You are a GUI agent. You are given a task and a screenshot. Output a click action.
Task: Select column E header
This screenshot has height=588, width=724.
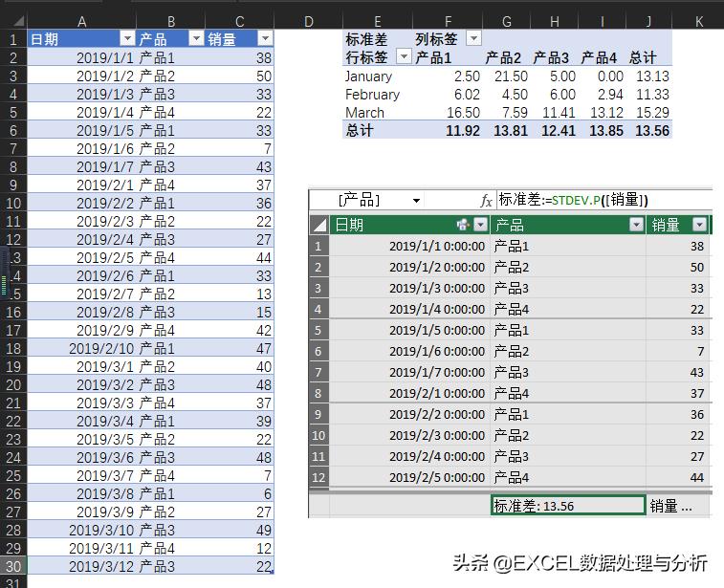[x=377, y=21]
